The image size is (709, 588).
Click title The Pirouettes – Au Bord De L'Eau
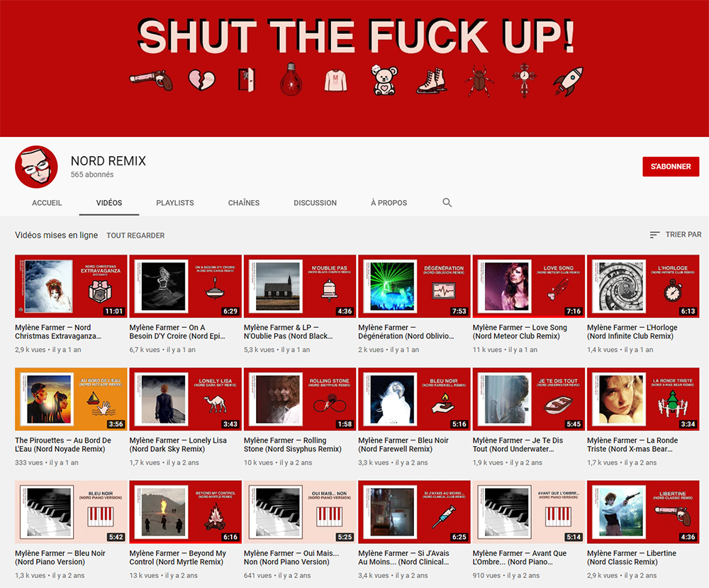pos(63,445)
